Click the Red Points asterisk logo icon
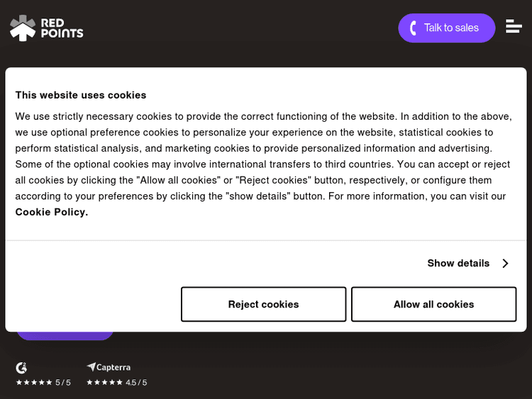The width and height of the screenshot is (532, 399). click(23, 28)
